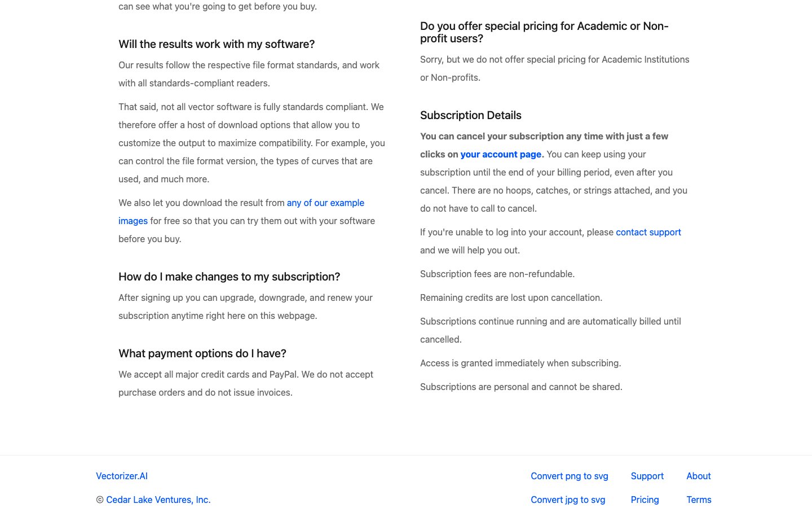Open the 'any of our example images' link
812x508 pixels.
click(325, 203)
